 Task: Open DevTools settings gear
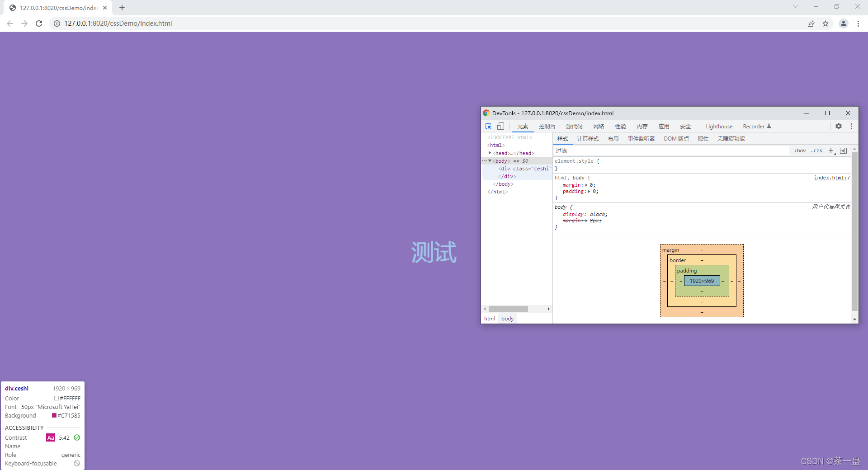tap(839, 127)
